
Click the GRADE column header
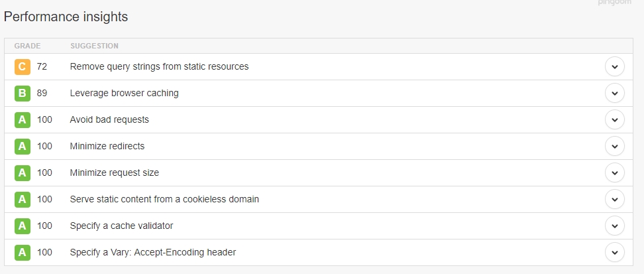(28, 46)
